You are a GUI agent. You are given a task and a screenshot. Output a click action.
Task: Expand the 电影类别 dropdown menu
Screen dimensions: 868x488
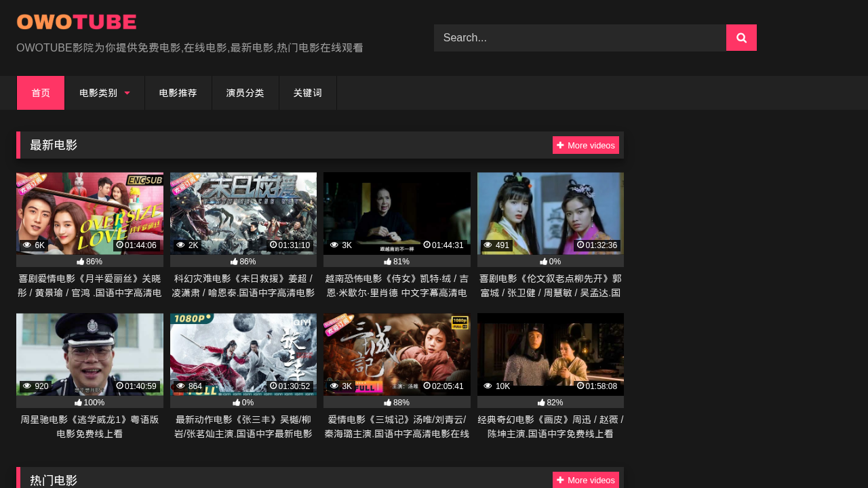point(104,93)
